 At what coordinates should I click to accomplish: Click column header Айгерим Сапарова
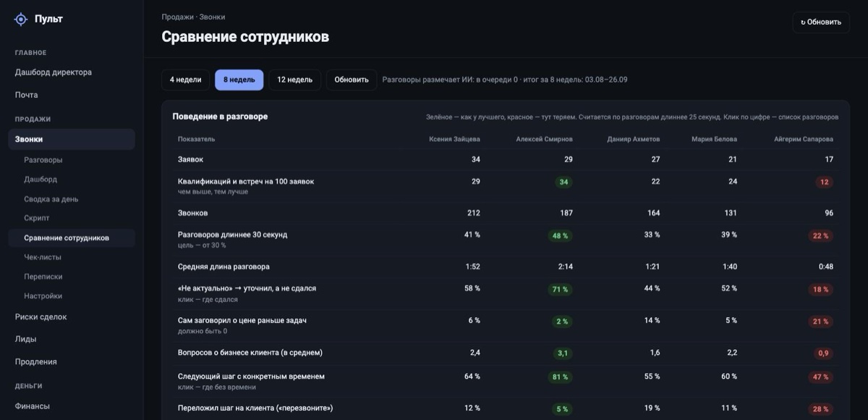pos(803,139)
